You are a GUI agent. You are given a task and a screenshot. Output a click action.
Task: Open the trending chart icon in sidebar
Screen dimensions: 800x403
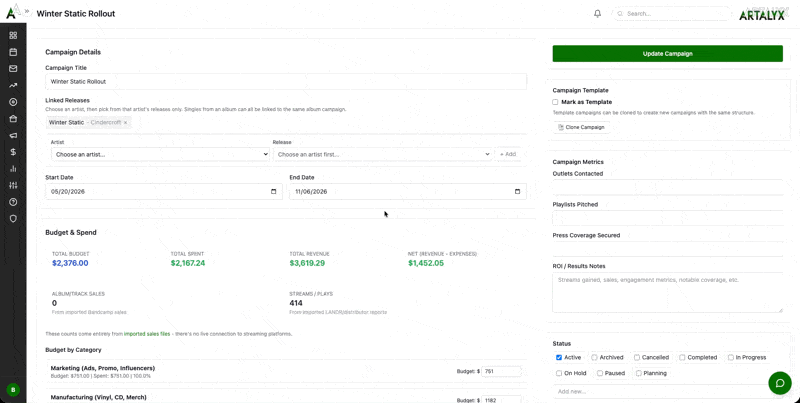click(x=13, y=85)
